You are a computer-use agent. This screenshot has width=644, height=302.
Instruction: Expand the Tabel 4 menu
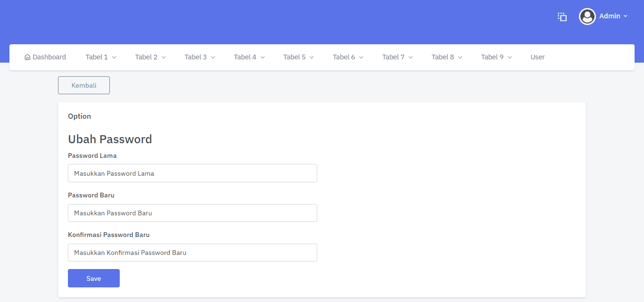(x=249, y=57)
